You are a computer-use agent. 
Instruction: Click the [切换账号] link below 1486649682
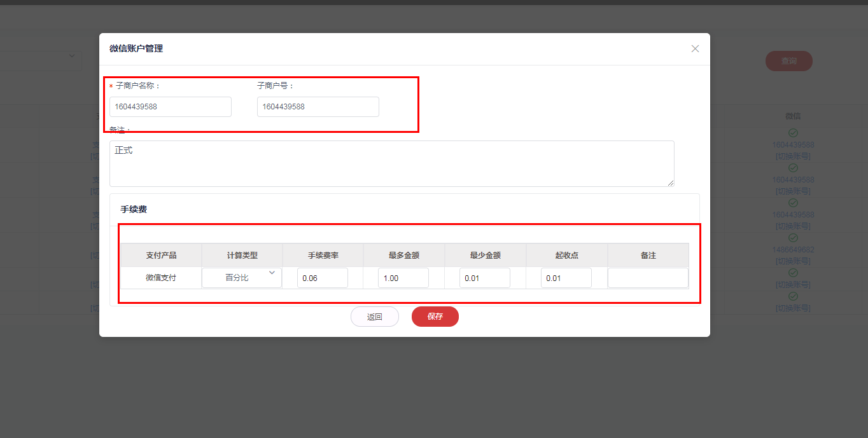[x=793, y=261]
